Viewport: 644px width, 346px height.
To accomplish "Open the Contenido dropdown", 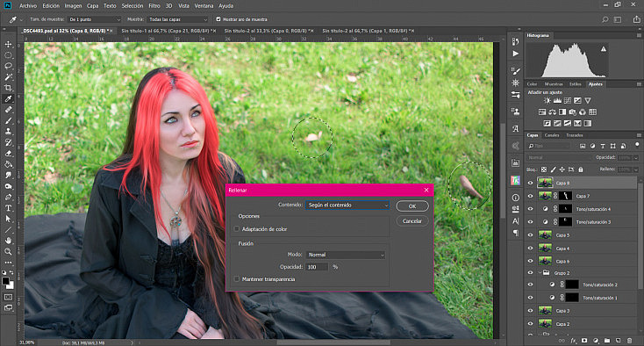I will tap(347, 205).
